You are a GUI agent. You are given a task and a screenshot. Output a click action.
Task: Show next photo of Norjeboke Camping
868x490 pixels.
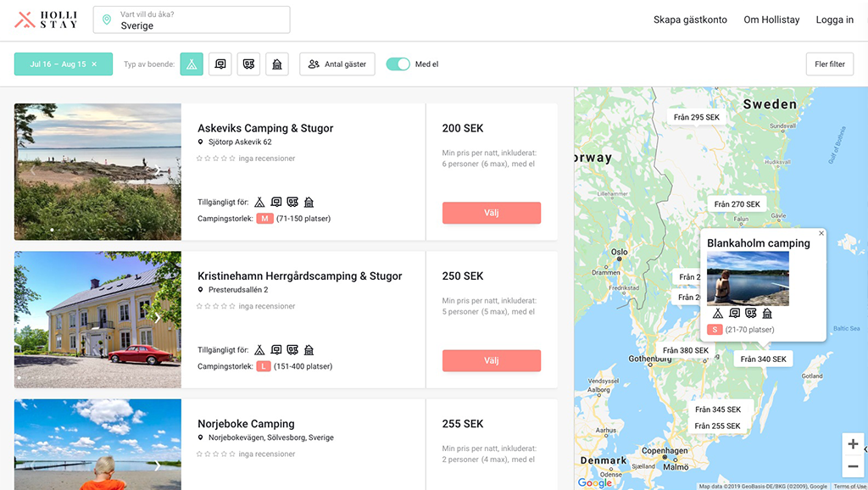click(x=158, y=465)
